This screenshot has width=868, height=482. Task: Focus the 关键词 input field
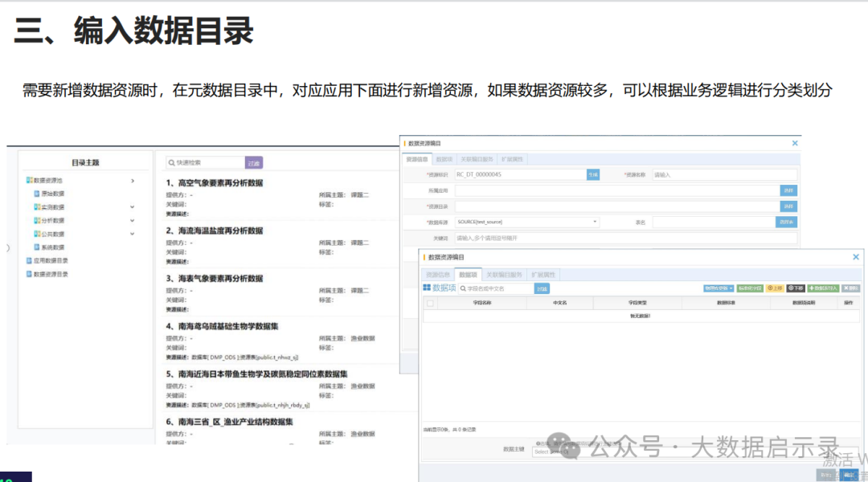point(626,238)
